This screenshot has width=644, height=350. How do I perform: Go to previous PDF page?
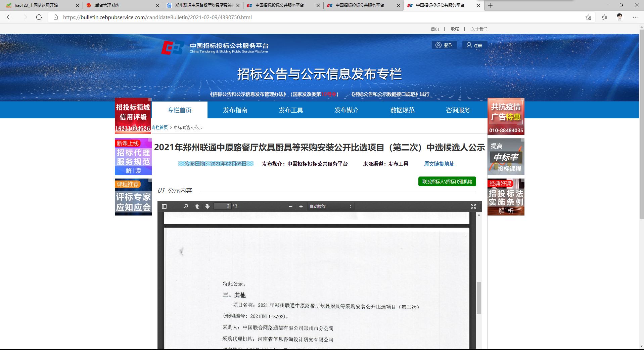pyautogui.click(x=197, y=206)
